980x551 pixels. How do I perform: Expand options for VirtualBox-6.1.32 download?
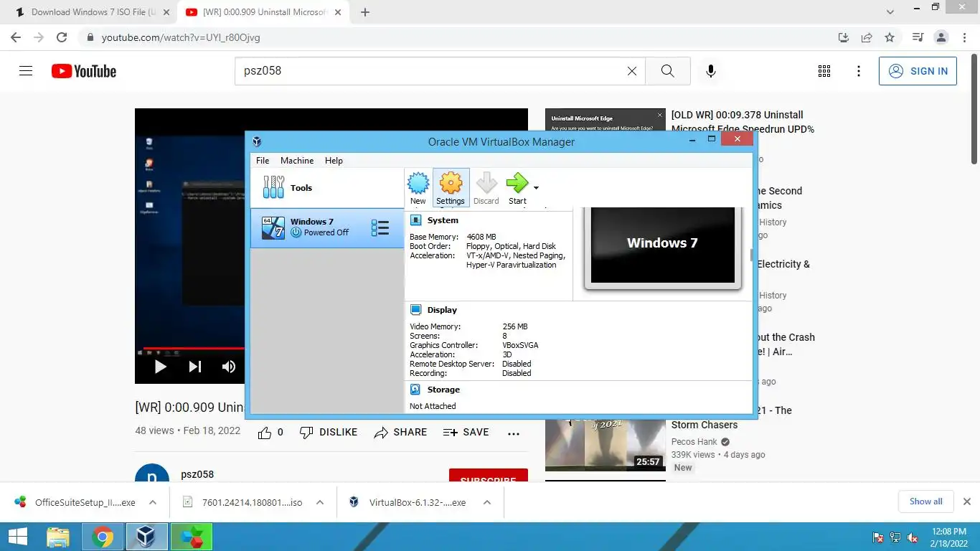[x=486, y=502]
